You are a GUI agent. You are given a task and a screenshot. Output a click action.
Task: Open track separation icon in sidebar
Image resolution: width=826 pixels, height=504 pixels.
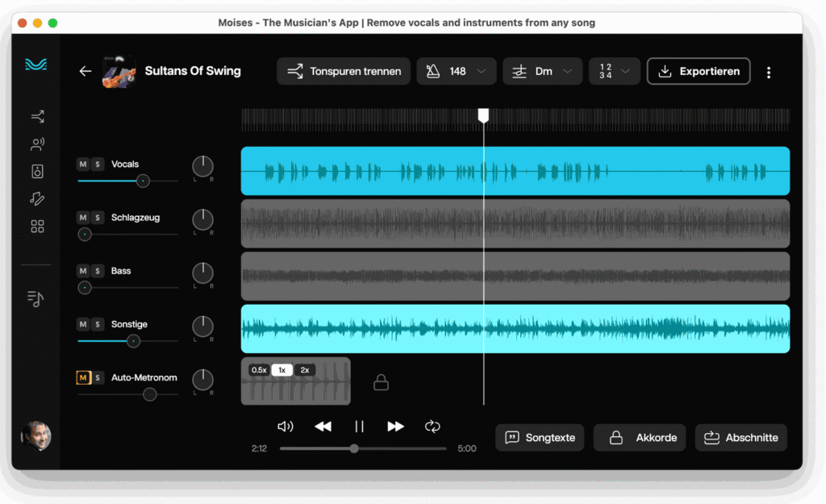[x=37, y=116]
